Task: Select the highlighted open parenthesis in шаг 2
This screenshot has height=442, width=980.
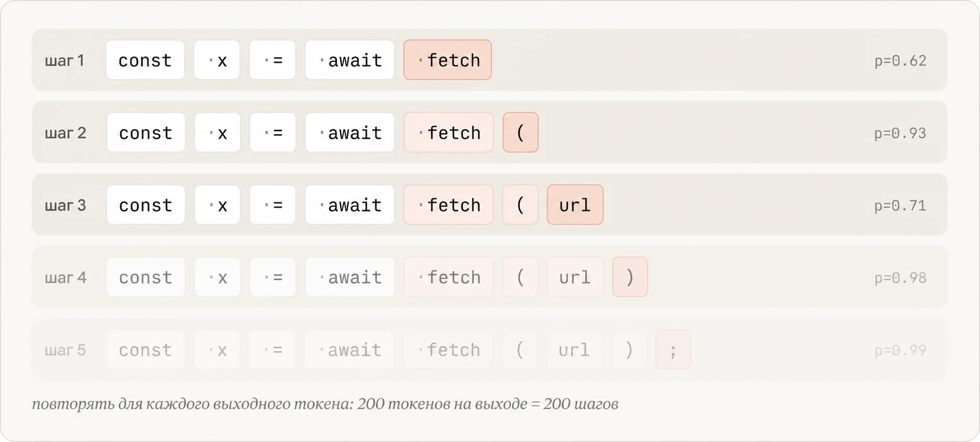Action: 520,132
